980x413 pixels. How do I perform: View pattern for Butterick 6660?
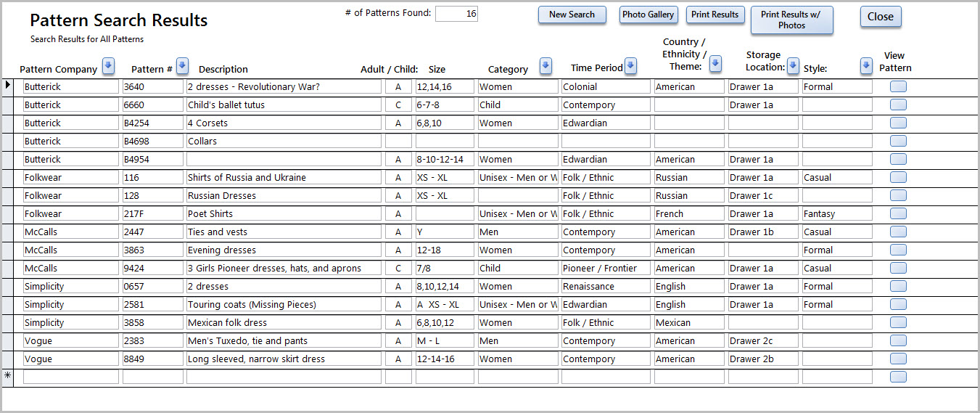point(898,105)
